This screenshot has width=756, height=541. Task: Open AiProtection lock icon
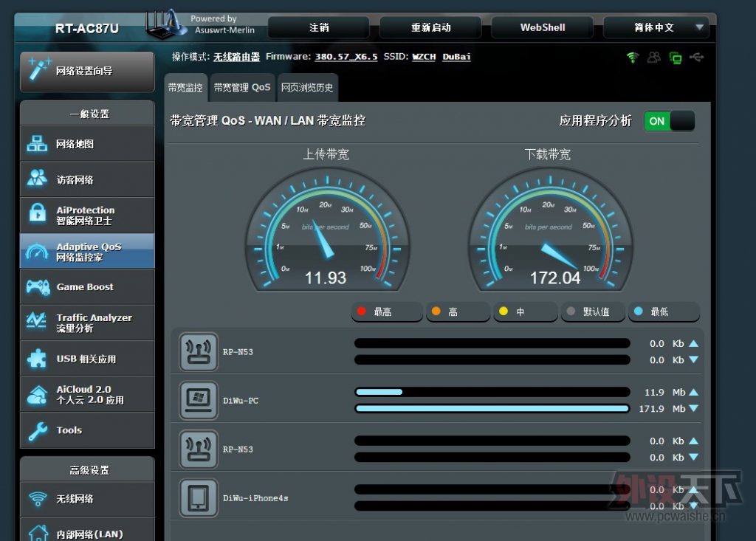[37, 213]
